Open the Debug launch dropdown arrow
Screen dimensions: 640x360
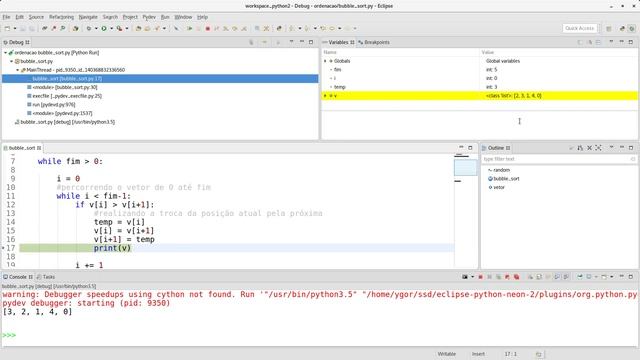coord(96,28)
